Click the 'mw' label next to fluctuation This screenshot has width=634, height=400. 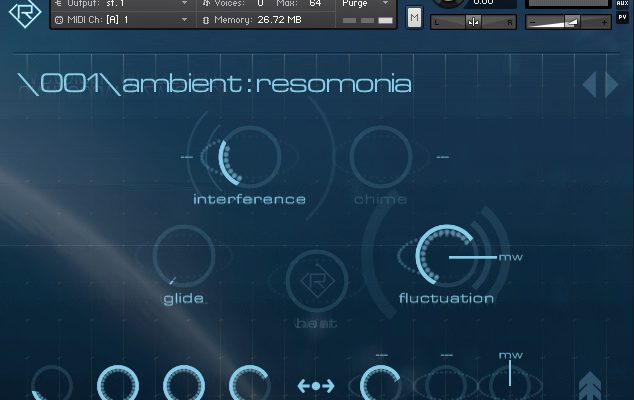click(510, 257)
